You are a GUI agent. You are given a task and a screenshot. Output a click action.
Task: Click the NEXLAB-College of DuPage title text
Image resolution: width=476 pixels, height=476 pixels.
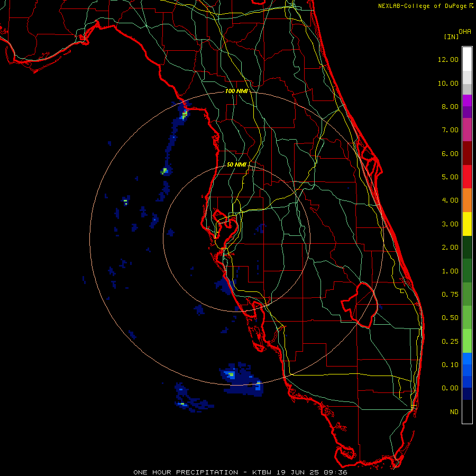pyautogui.click(x=423, y=6)
